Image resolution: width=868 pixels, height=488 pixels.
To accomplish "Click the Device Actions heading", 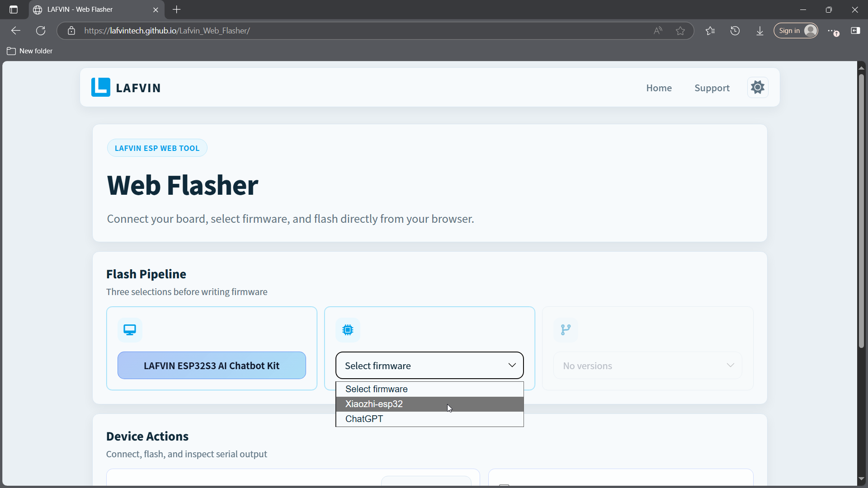I will 147,436.
